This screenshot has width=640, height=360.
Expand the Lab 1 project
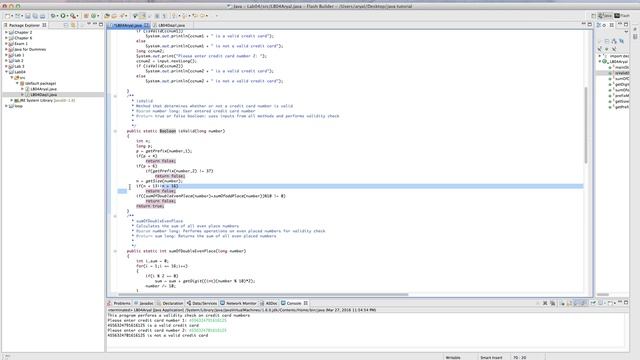click(6, 55)
